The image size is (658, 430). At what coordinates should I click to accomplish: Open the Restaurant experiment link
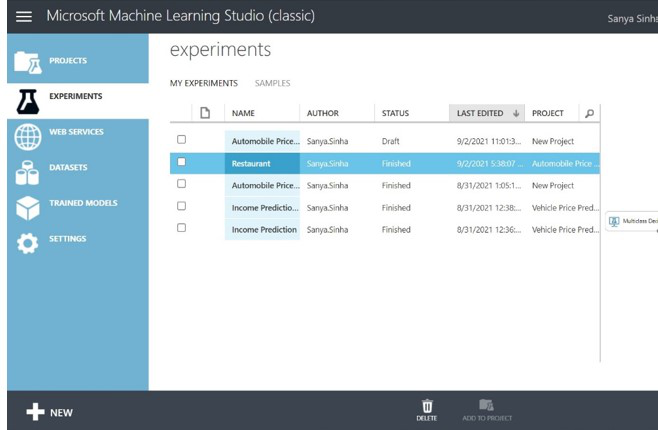tap(251, 163)
